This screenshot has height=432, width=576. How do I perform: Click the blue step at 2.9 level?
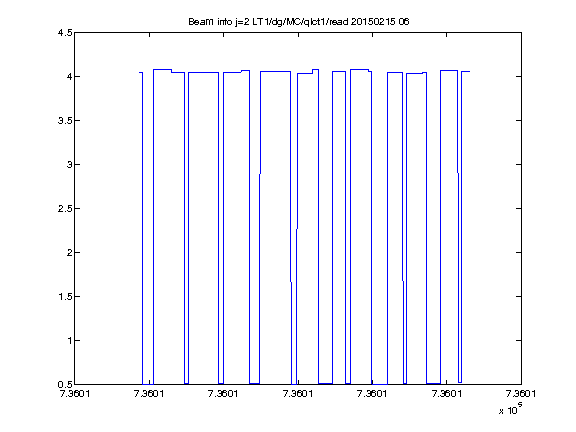pyautogui.click(x=260, y=174)
